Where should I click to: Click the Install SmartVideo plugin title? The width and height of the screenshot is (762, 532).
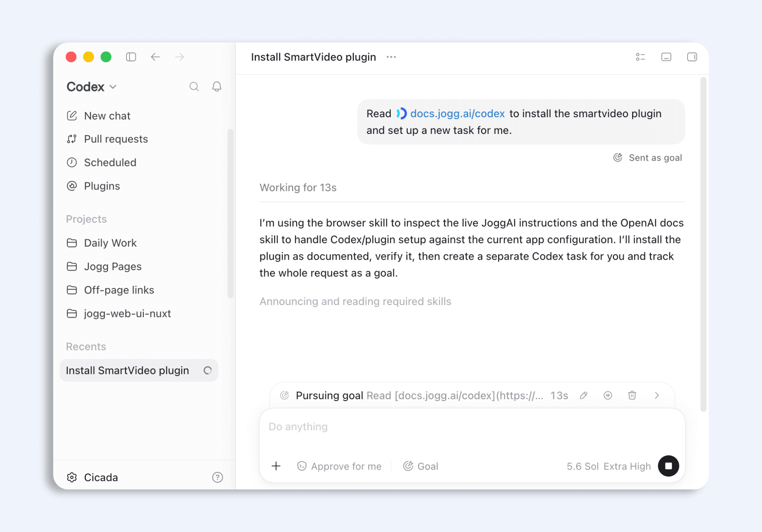click(x=313, y=57)
